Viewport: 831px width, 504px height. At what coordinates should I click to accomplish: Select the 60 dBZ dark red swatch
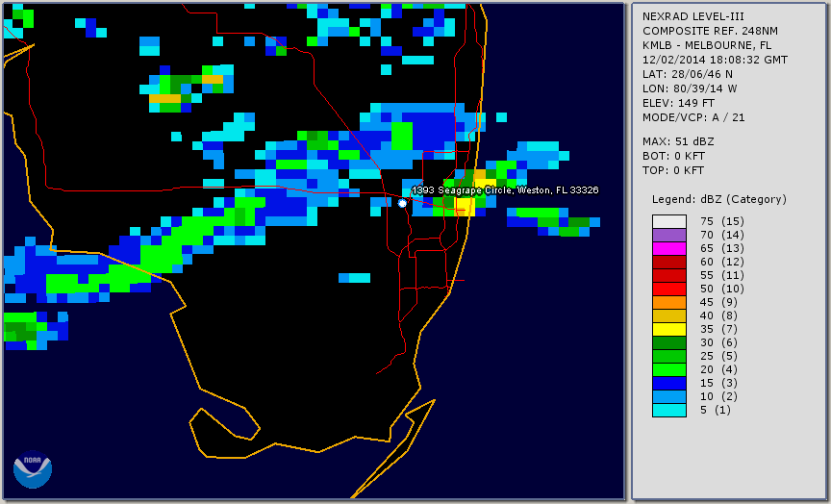[669, 262]
